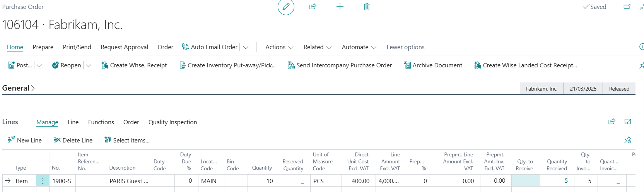Open the Order tab in Lines

pyautogui.click(x=131, y=122)
